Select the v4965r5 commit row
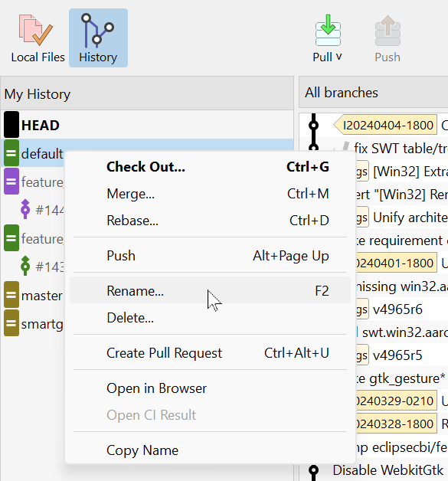Viewport: 448px width, 481px height. [397, 355]
